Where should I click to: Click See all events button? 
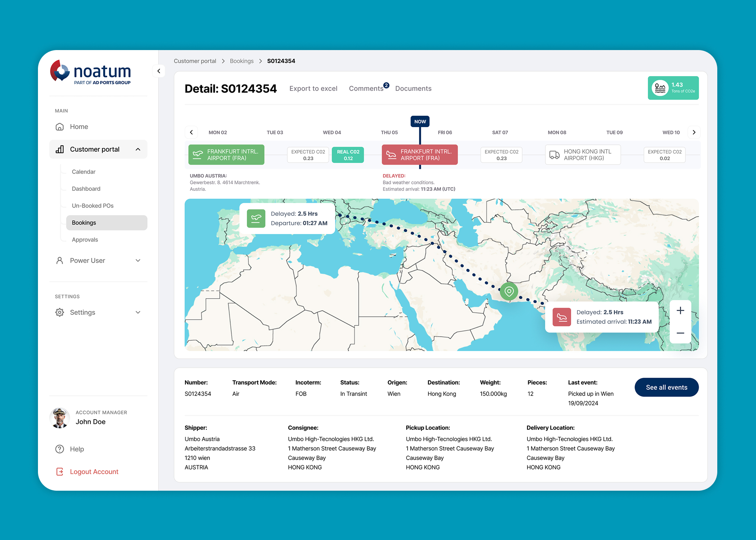coord(666,387)
